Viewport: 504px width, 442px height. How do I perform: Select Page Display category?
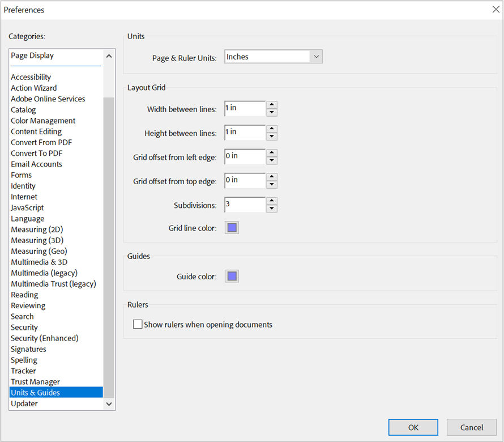(x=32, y=56)
